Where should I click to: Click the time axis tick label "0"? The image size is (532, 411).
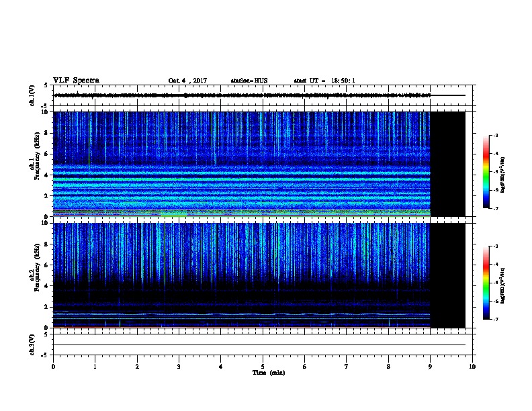[53, 367]
